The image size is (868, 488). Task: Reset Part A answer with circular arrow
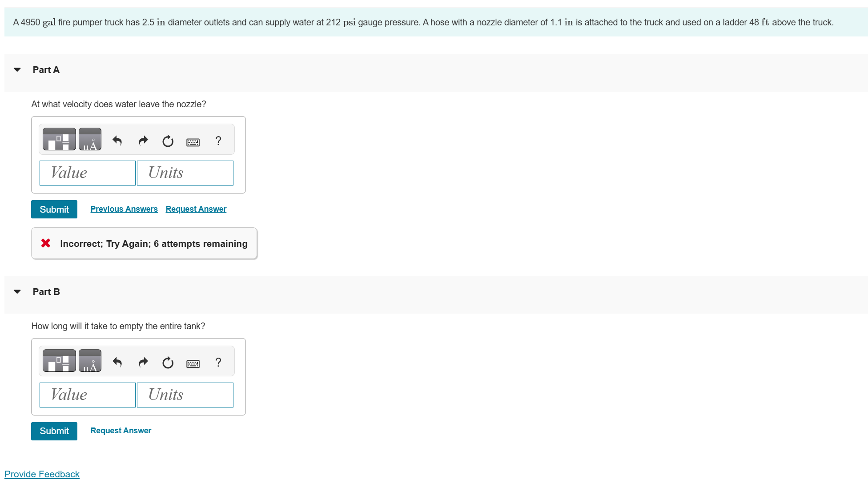[168, 141]
